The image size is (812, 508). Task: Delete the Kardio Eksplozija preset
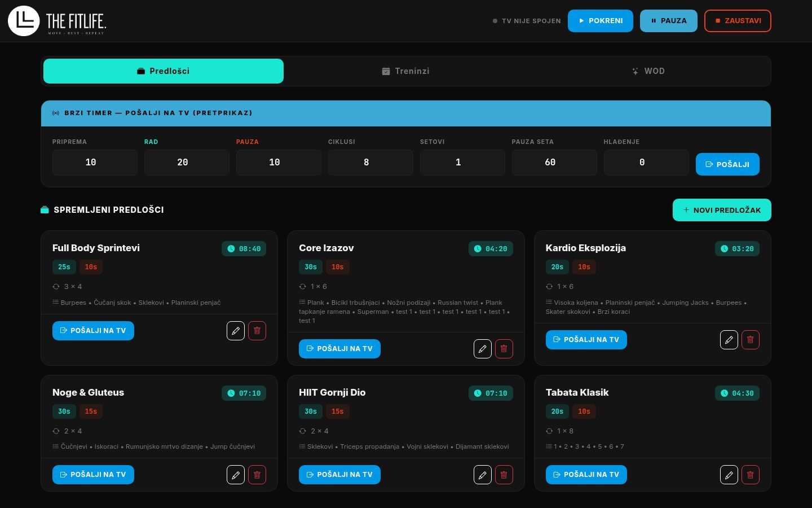coord(751,340)
